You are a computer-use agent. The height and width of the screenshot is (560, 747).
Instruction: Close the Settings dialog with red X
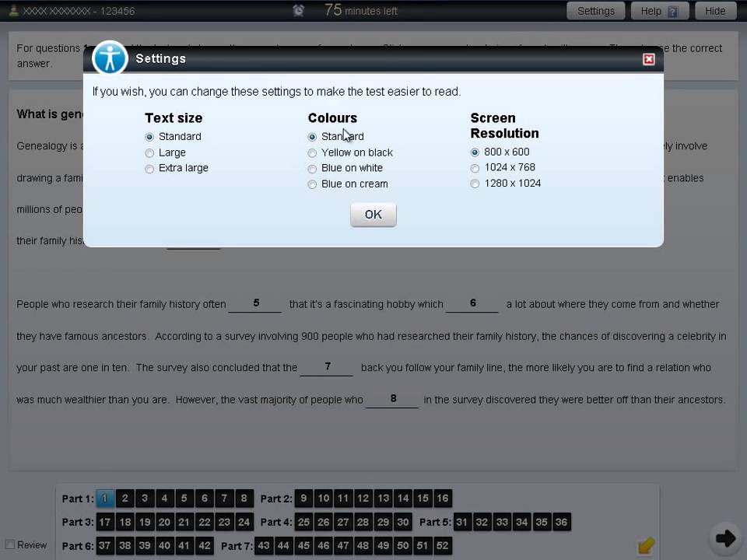[648, 59]
